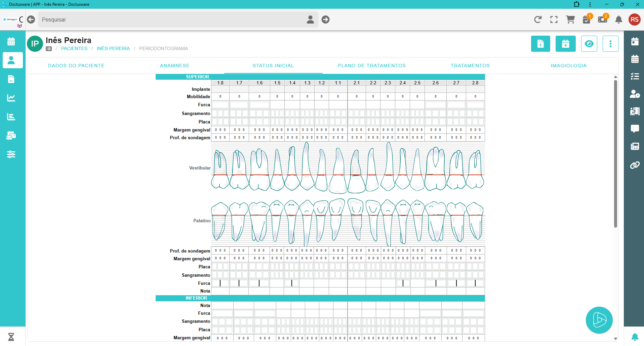
Task: Switch to the Anamnese tab
Action: 174,66
